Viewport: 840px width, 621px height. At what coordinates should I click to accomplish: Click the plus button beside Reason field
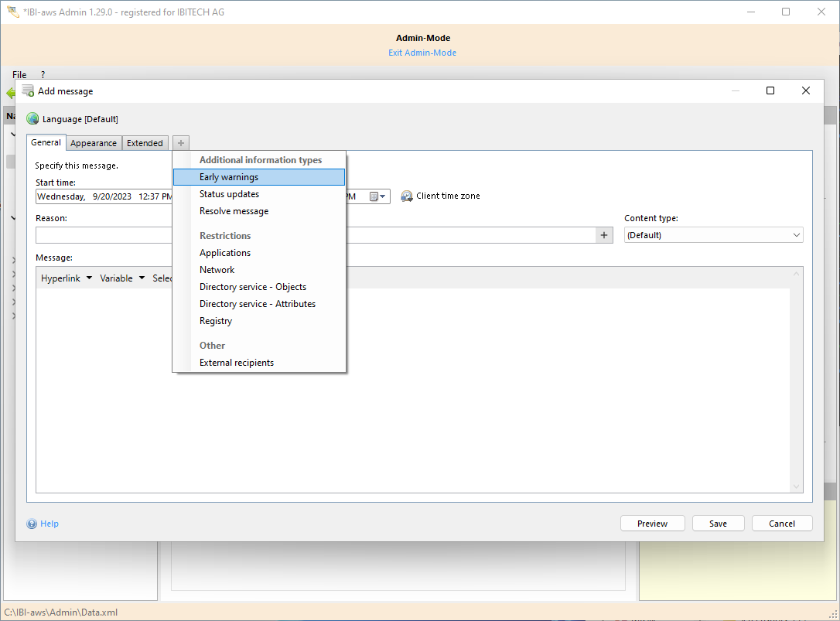[x=604, y=235]
